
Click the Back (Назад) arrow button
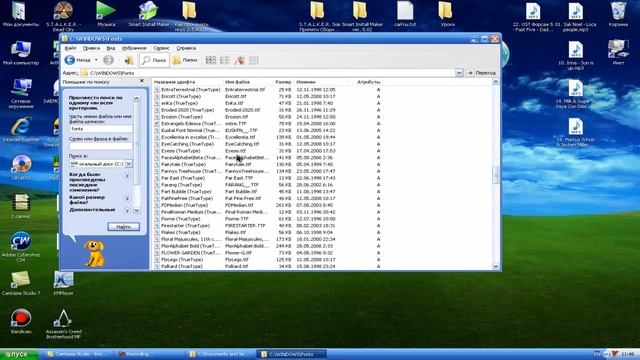click(78, 60)
